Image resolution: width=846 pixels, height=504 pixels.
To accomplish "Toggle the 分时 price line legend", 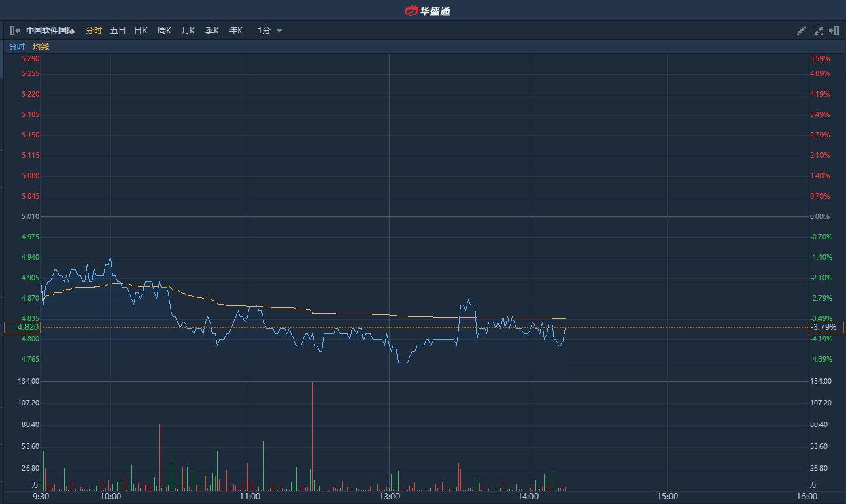I will [x=16, y=47].
